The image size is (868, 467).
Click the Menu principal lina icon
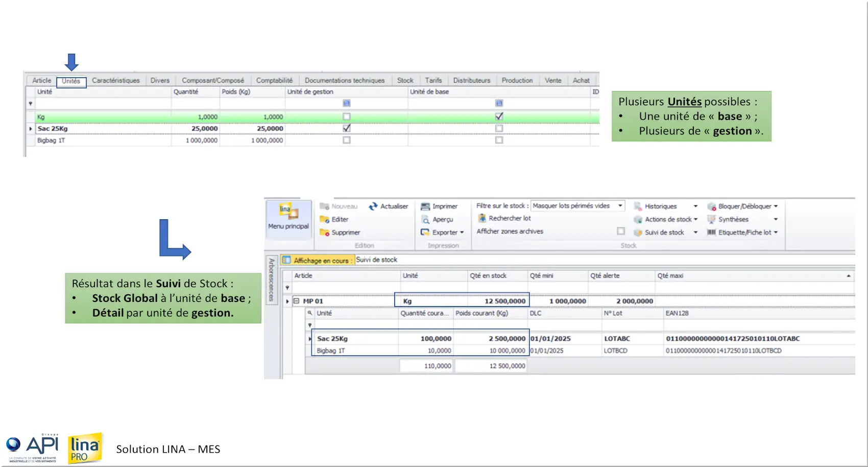pyautogui.click(x=288, y=211)
